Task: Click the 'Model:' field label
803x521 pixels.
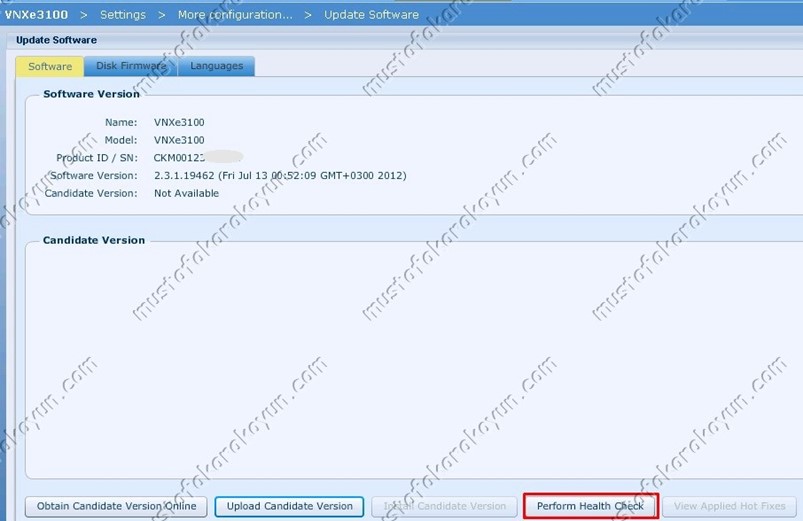Action: (x=121, y=140)
